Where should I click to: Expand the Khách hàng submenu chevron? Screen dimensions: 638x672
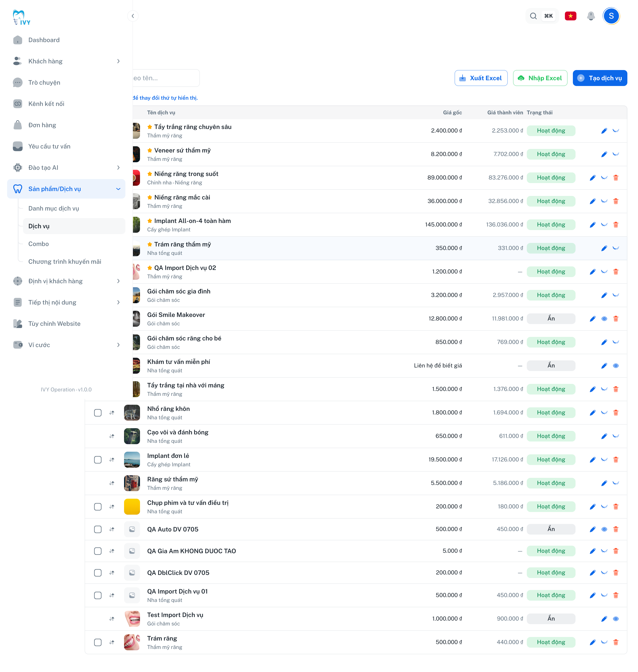118,61
